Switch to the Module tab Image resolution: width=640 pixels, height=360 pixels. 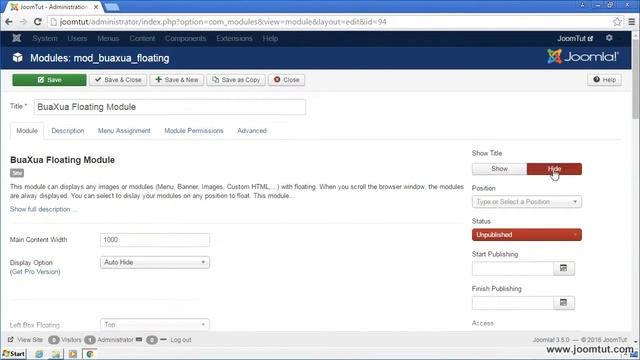(x=27, y=131)
